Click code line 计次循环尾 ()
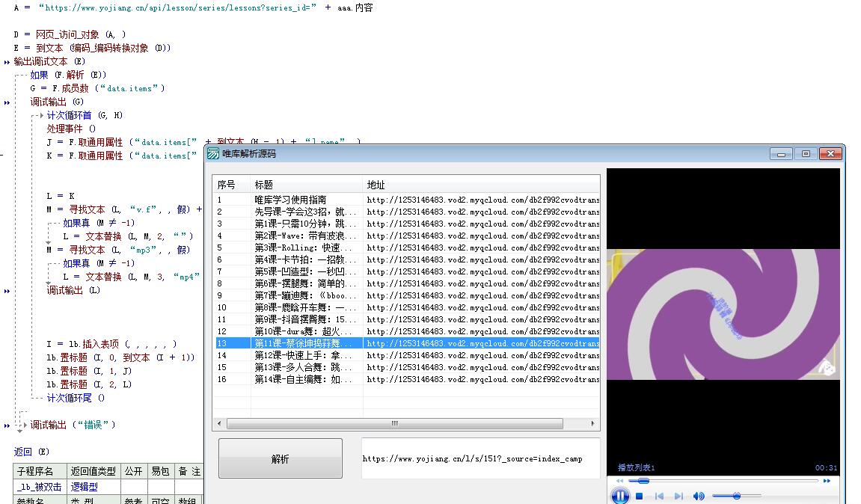861x504 pixels. 76,398
